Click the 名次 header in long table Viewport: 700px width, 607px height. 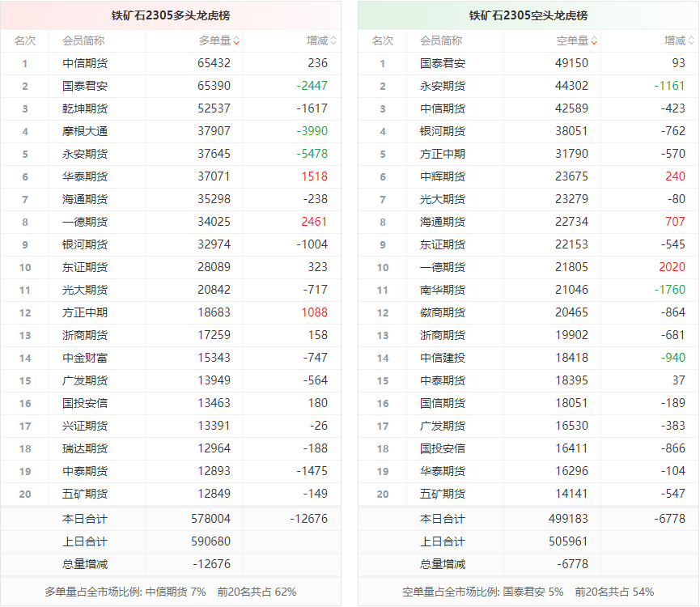click(x=24, y=40)
